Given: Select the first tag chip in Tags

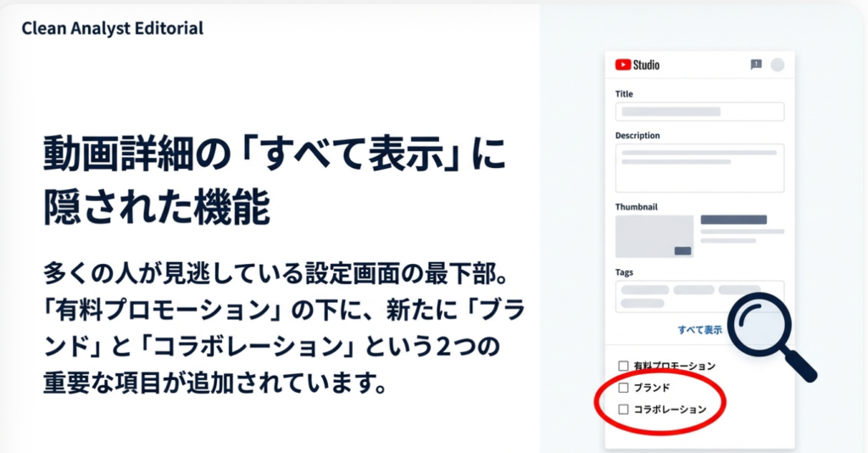Looking at the screenshot, I should coord(644,290).
